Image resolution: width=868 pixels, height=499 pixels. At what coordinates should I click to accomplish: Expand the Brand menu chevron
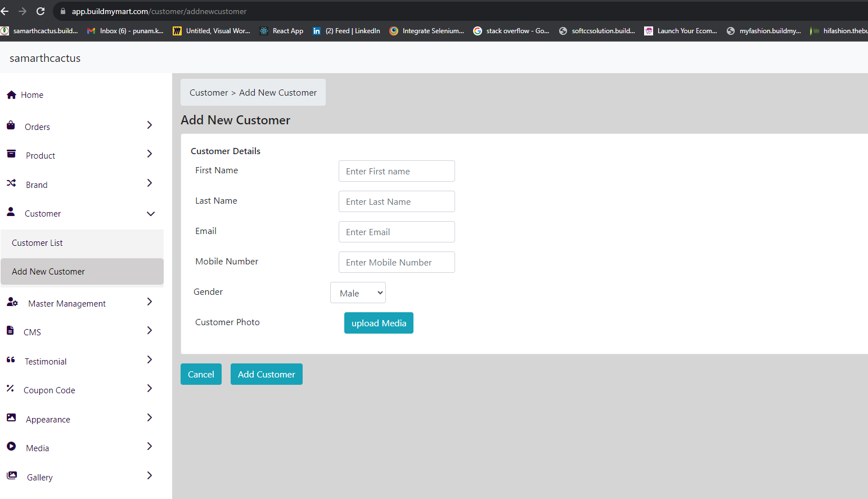click(150, 183)
